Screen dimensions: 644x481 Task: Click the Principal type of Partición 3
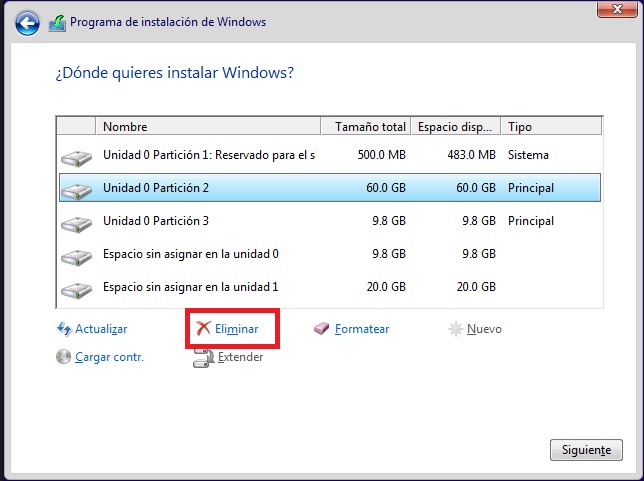click(x=531, y=221)
